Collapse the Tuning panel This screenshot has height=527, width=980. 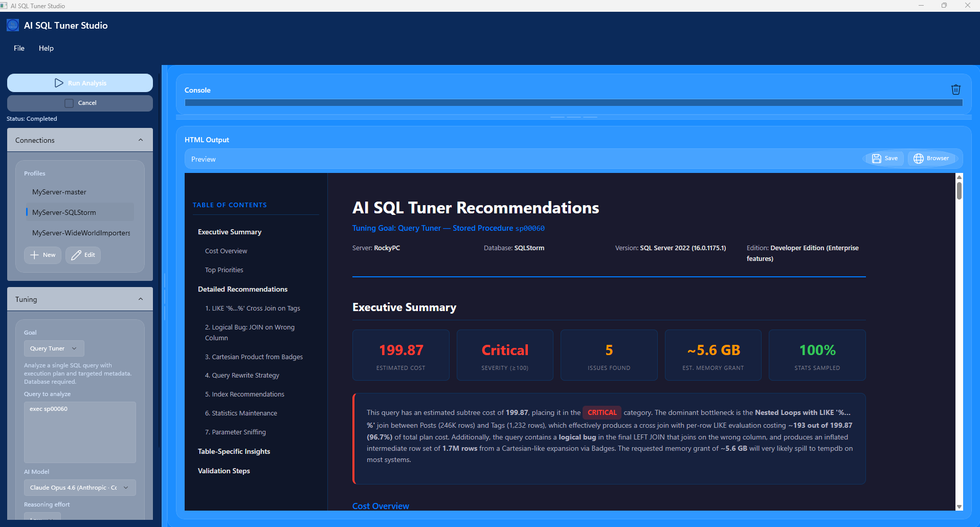click(x=141, y=299)
